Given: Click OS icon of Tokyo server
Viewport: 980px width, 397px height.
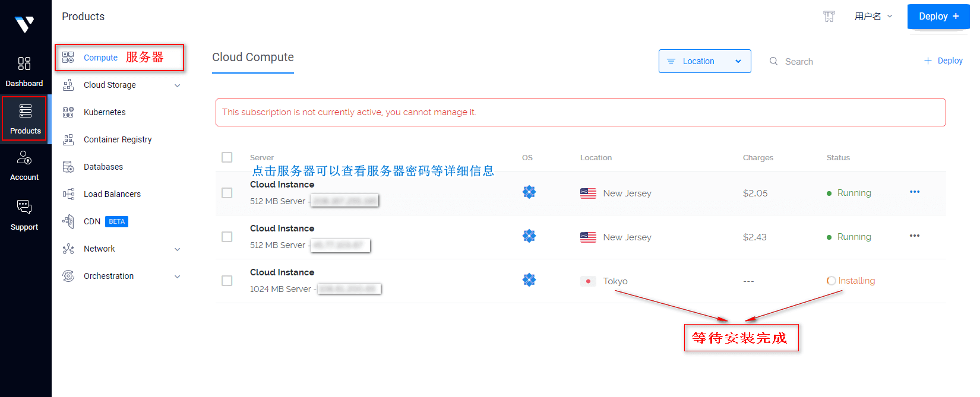Looking at the screenshot, I should click(x=529, y=280).
